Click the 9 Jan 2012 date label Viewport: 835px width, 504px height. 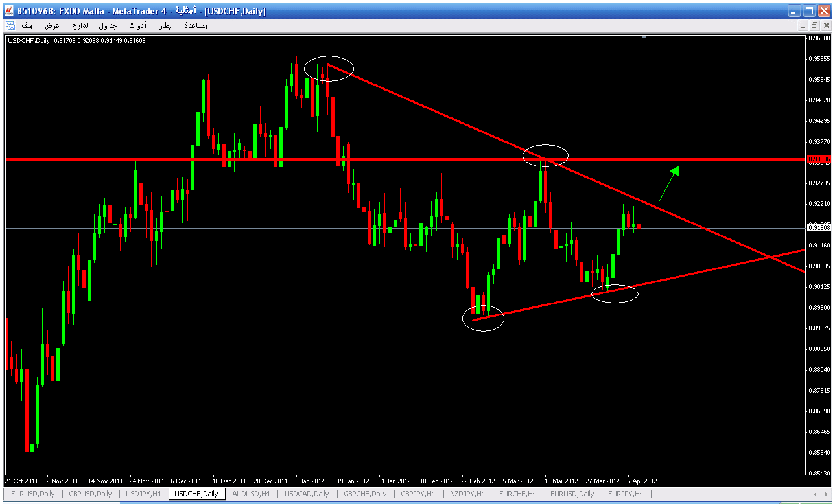[310, 481]
